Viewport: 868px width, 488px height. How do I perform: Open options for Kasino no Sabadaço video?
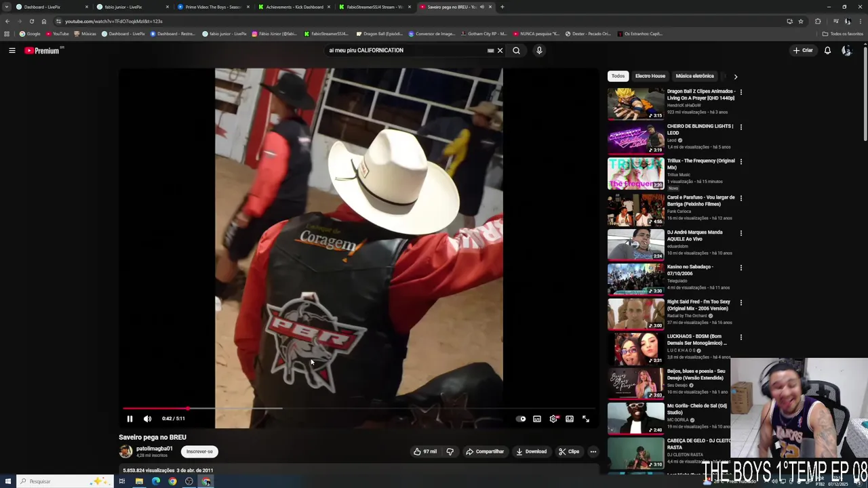pos(741,267)
